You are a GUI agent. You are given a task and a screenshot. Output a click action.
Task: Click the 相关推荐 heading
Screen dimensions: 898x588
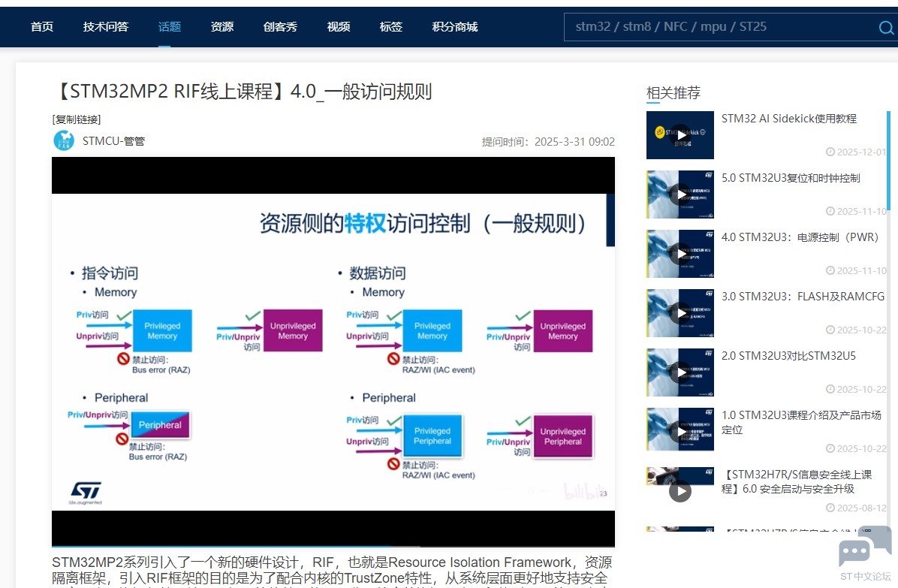pos(673,92)
